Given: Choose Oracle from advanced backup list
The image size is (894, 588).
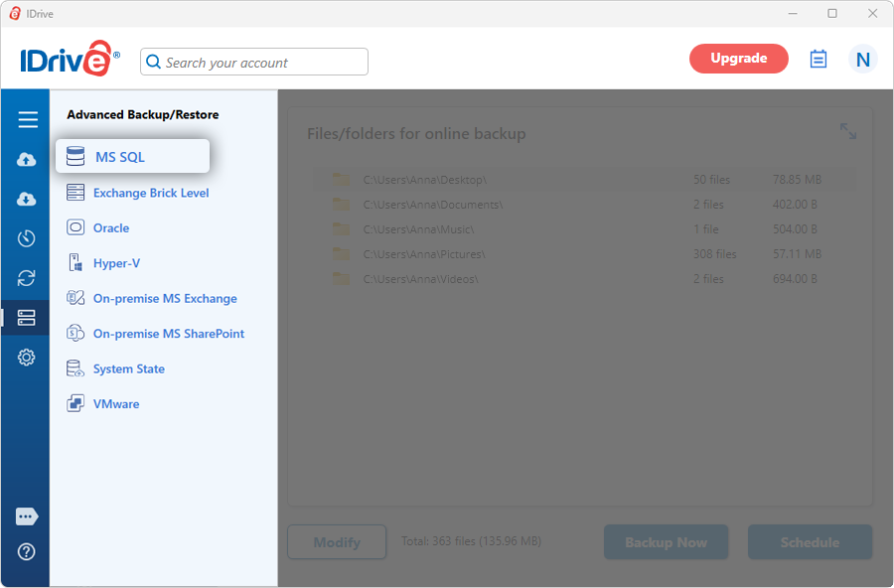Looking at the screenshot, I should pos(110,228).
